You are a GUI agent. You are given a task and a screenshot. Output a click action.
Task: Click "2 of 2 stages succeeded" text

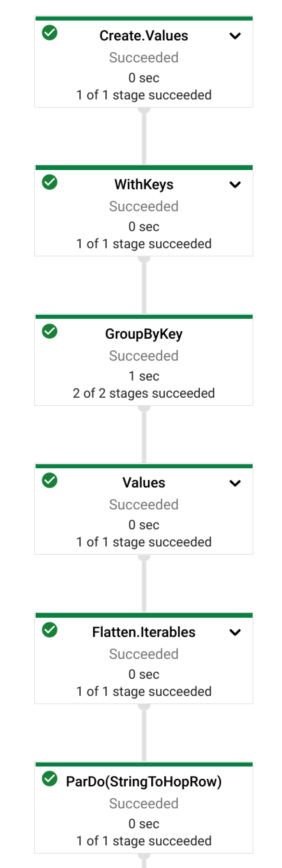[x=144, y=393]
